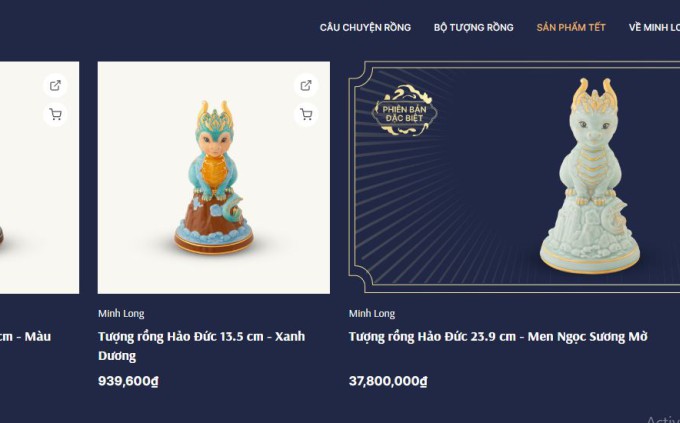Viewport: 680px width, 423px height.
Task: Click jade celadon dragon statue image
Action: pyautogui.click(x=591, y=177)
